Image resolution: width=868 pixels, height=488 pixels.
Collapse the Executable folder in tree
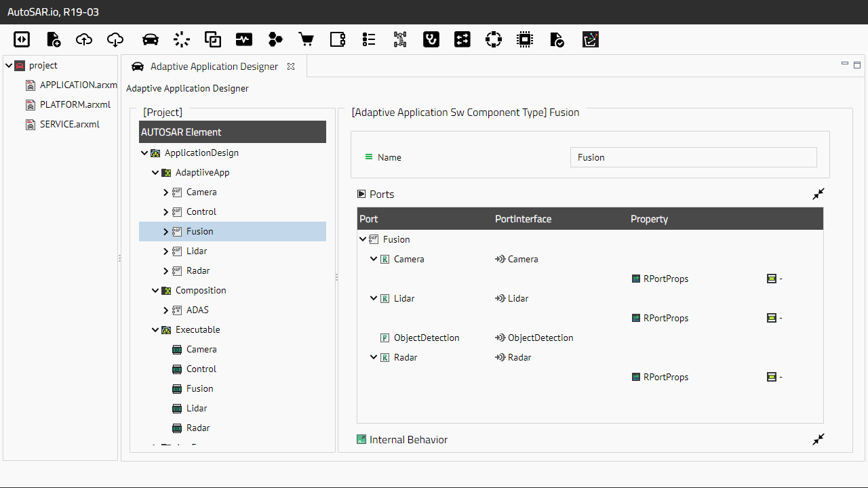pyautogui.click(x=155, y=330)
